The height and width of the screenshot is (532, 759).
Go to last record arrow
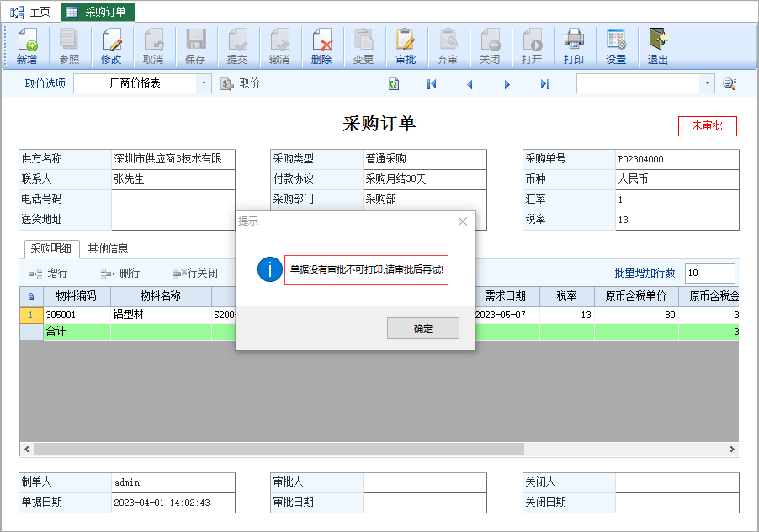[x=545, y=84]
